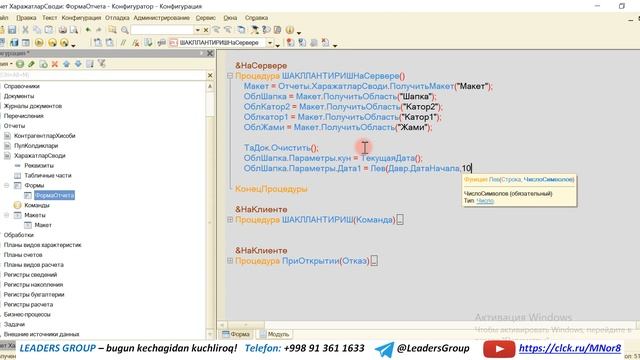The width and height of the screenshot is (640, 360).
Task: Select Команды in configuration tree
Action: click(37, 205)
